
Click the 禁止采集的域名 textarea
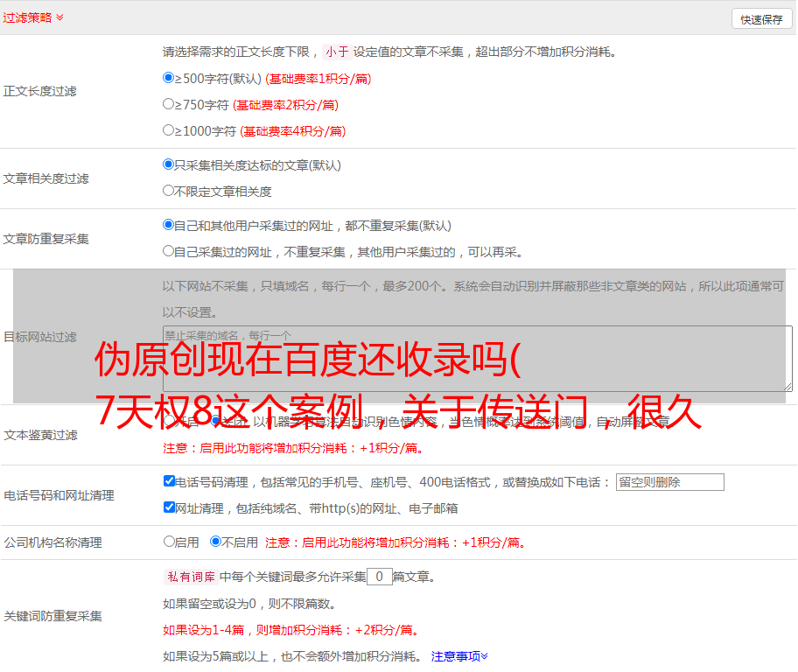477,359
